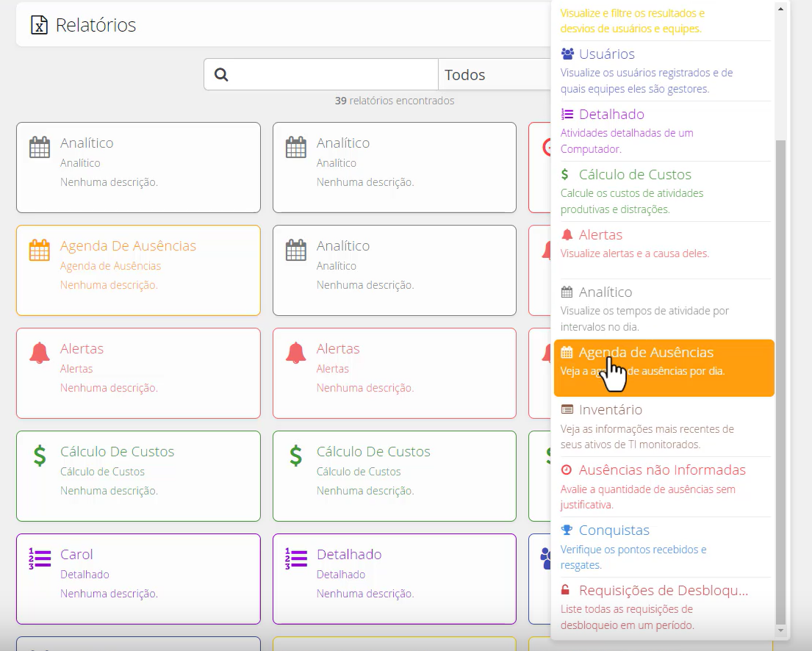Click the calendar icon in highlighted Agenda de Ausências
The image size is (812, 651).
click(567, 353)
